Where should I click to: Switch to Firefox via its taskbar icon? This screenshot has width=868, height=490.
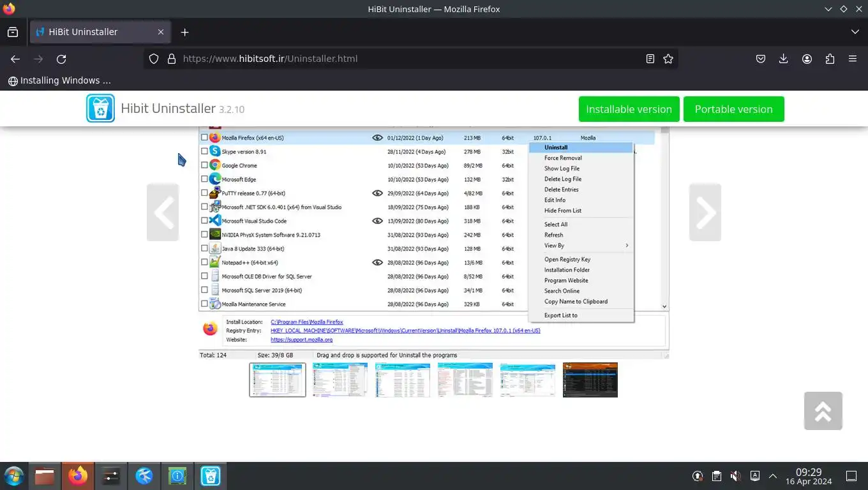click(x=78, y=476)
